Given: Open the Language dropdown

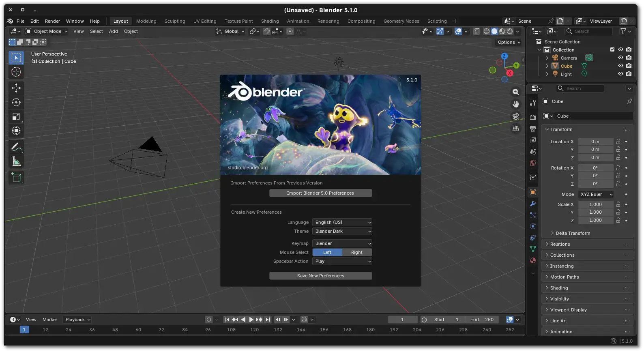Looking at the screenshot, I should 342,222.
